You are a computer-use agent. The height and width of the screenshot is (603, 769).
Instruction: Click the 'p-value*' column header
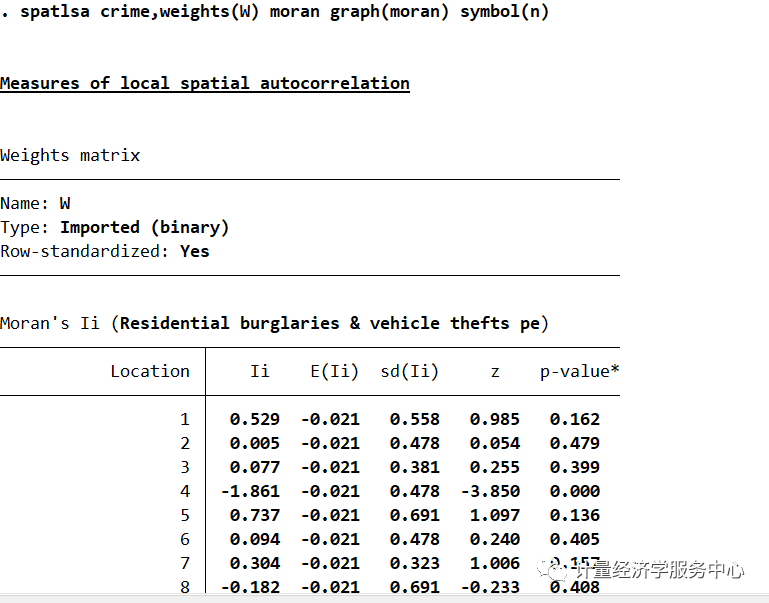pyautogui.click(x=580, y=372)
